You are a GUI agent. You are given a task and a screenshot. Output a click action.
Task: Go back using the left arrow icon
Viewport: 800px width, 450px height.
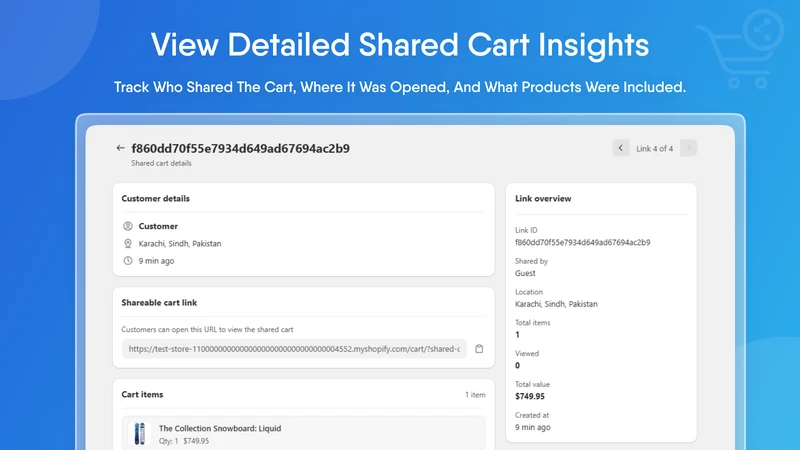(x=120, y=148)
